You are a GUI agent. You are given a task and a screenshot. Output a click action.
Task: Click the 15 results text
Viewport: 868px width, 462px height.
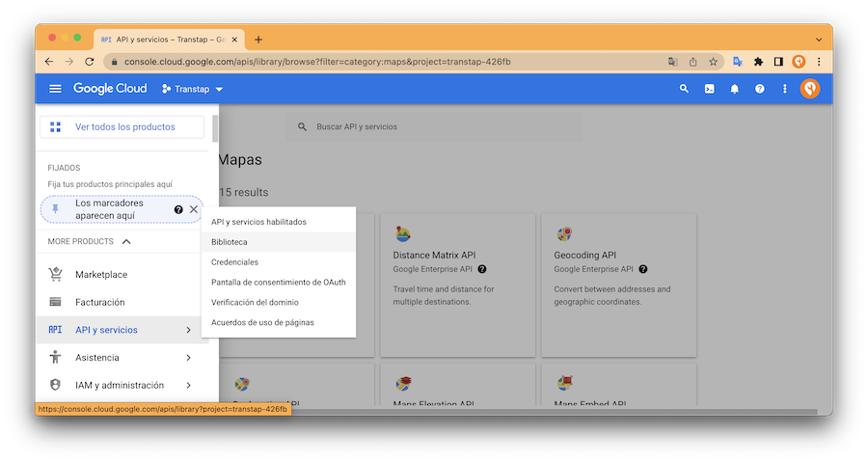tap(244, 193)
